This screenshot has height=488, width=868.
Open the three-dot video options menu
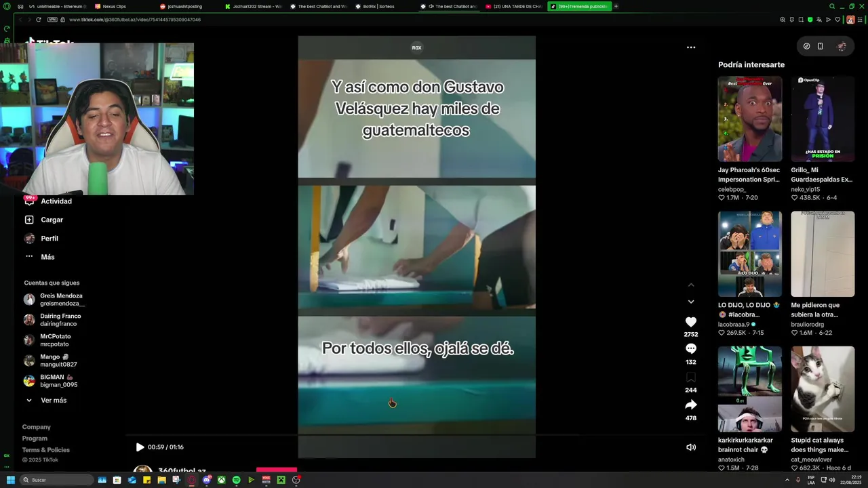click(691, 47)
